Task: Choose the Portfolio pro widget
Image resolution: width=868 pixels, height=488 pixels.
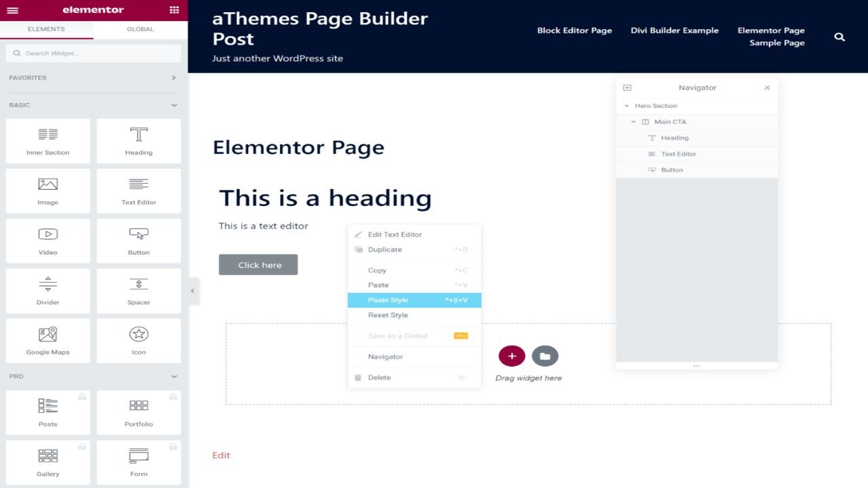Action: 139,412
